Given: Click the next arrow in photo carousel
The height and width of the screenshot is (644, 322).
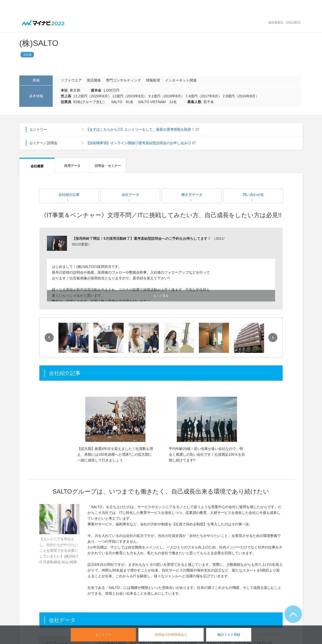Looking at the screenshot, I should click(x=273, y=338).
